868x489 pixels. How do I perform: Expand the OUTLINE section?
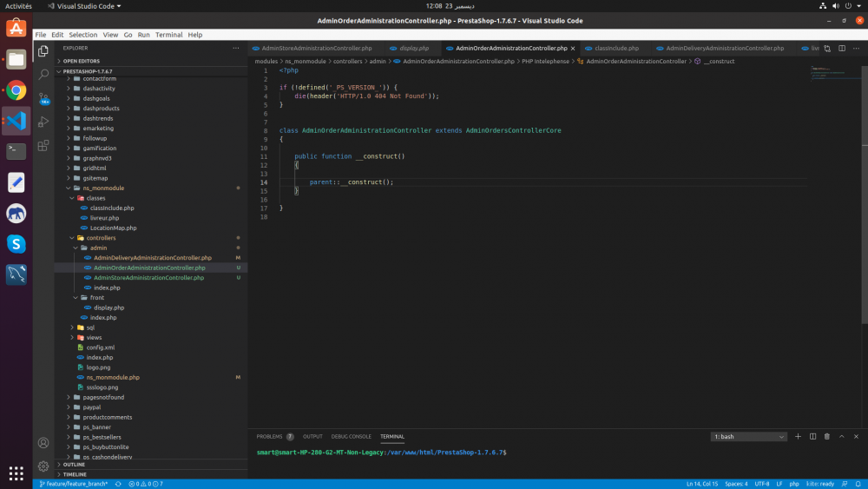(74, 465)
